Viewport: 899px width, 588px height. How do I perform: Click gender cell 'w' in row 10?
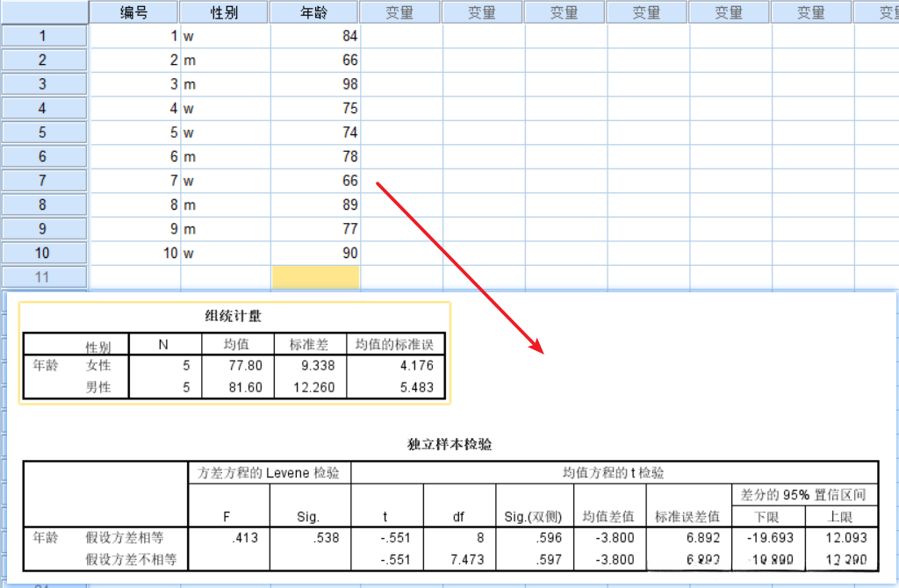(x=226, y=253)
